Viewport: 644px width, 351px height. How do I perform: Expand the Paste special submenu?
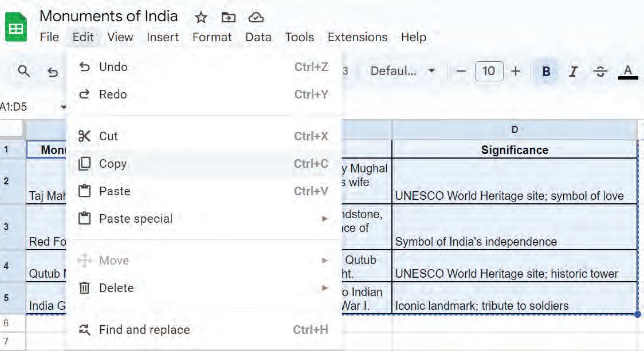tap(204, 219)
